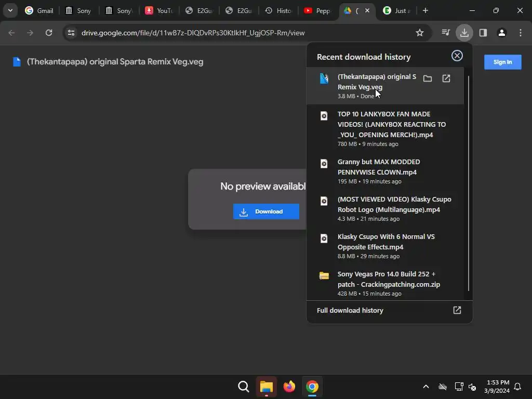The height and width of the screenshot is (399, 532).
Task: Click the blue Drive file icon in header
Action: coord(17,62)
